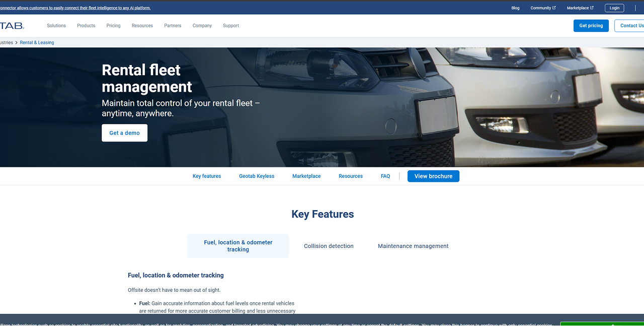Click the Key Features heading
Viewport: 644px width, 326px height.
coord(323,214)
